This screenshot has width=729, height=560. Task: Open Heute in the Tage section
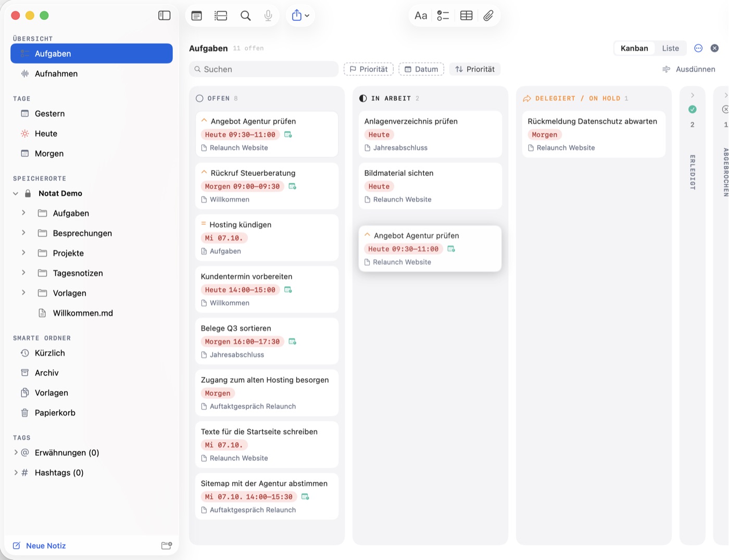pos(92,134)
